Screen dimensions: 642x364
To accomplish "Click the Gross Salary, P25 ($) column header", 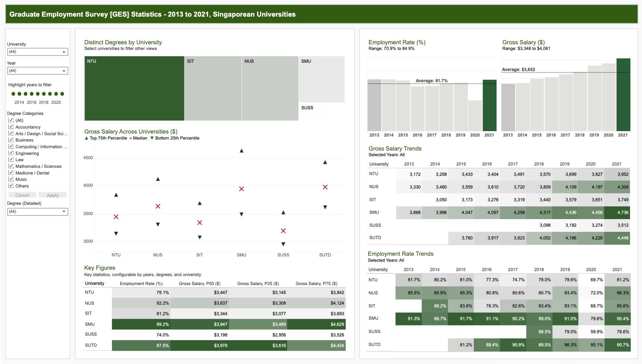I will pyautogui.click(x=258, y=283).
